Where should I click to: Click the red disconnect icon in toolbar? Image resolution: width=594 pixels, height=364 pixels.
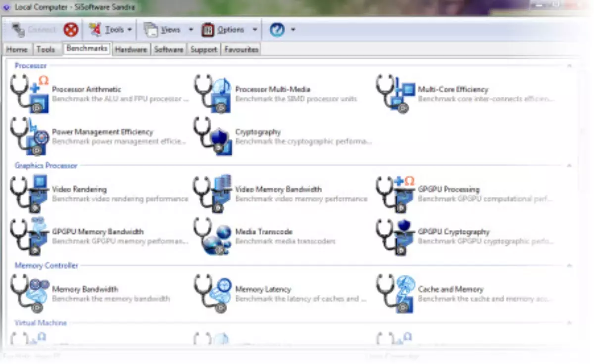[x=71, y=30]
